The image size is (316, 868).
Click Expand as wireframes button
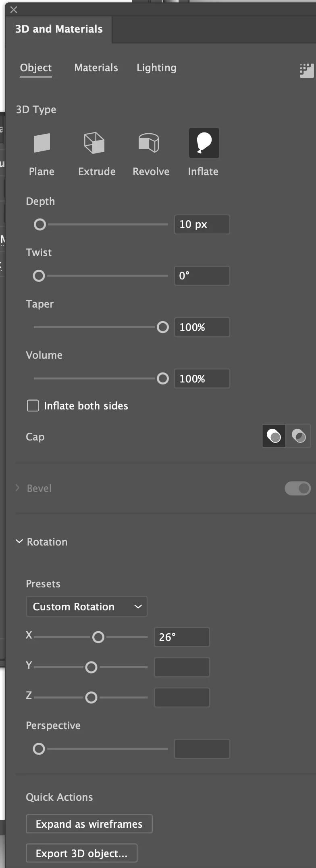point(89,824)
